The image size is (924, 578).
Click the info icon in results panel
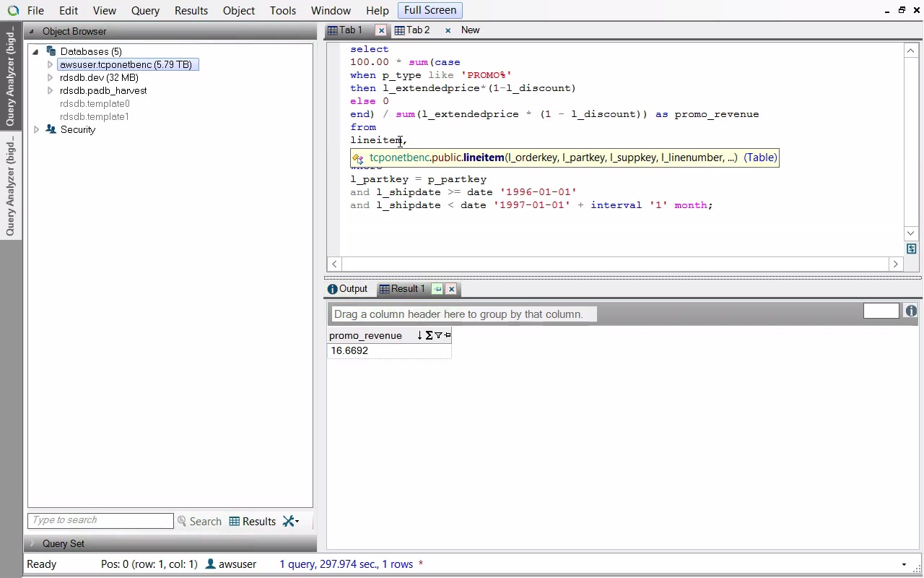911,311
